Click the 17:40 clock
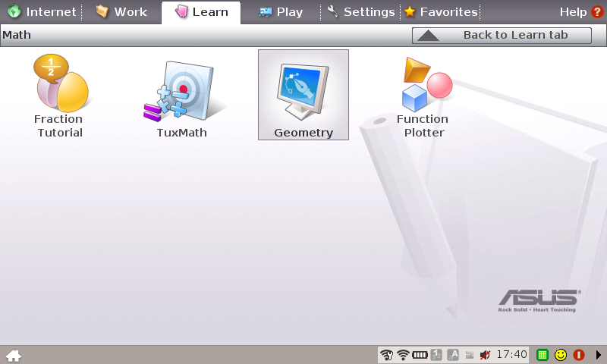The height and width of the screenshot is (364, 607). (511, 354)
